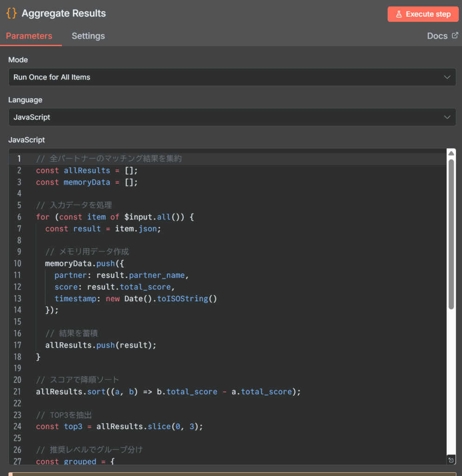Click the external link icon beside Docs
462x476 pixels.
pos(455,36)
